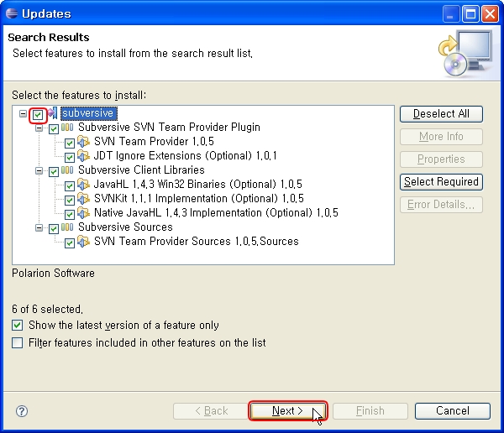Uncheck the Subversive Sources checkbox
Image resolution: width=504 pixels, height=433 pixels.
pyautogui.click(x=54, y=229)
